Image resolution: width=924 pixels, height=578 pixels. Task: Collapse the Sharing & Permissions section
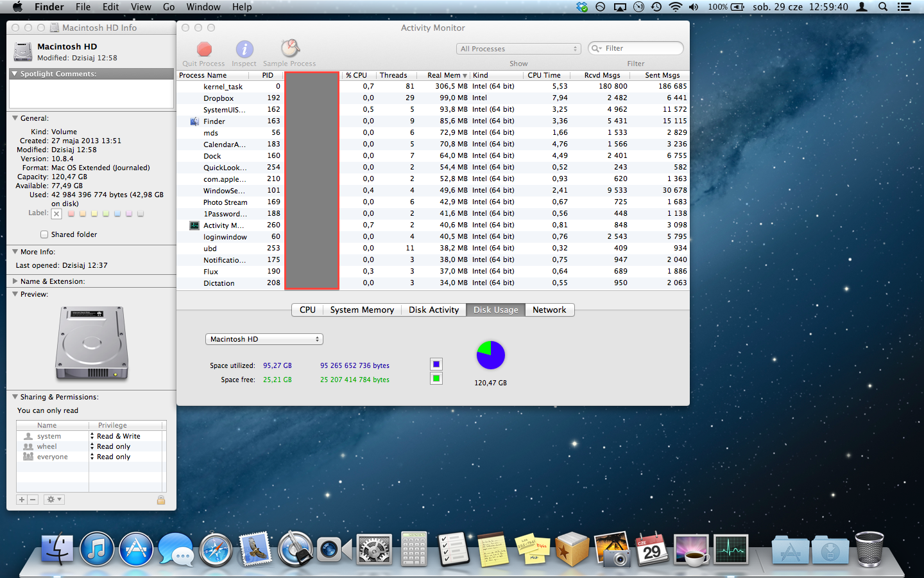tap(15, 397)
